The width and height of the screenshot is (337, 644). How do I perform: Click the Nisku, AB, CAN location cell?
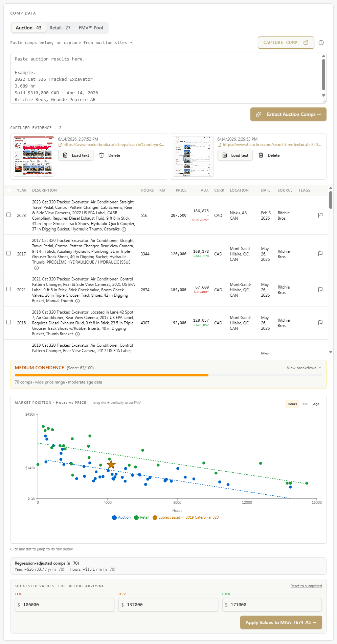point(239,216)
